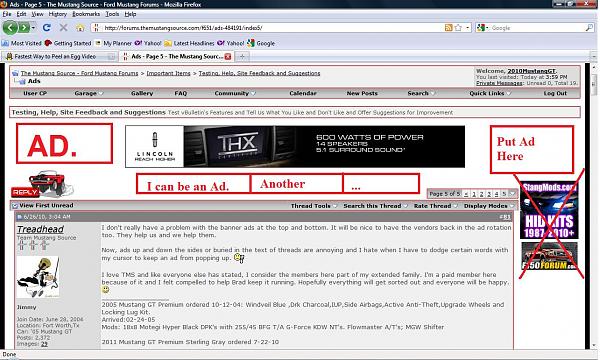Click the post status icon beside 6/26/10
This screenshot has width=600, height=360.
pos(20,217)
